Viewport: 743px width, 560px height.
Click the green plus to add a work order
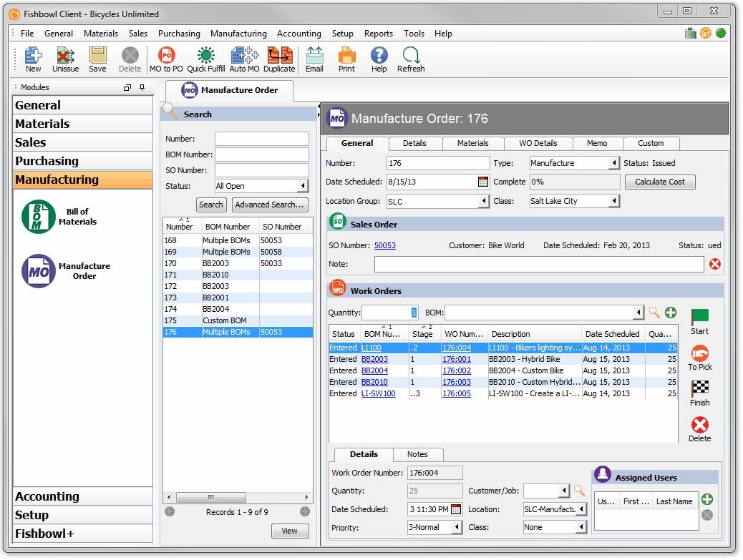pos(669,313)
